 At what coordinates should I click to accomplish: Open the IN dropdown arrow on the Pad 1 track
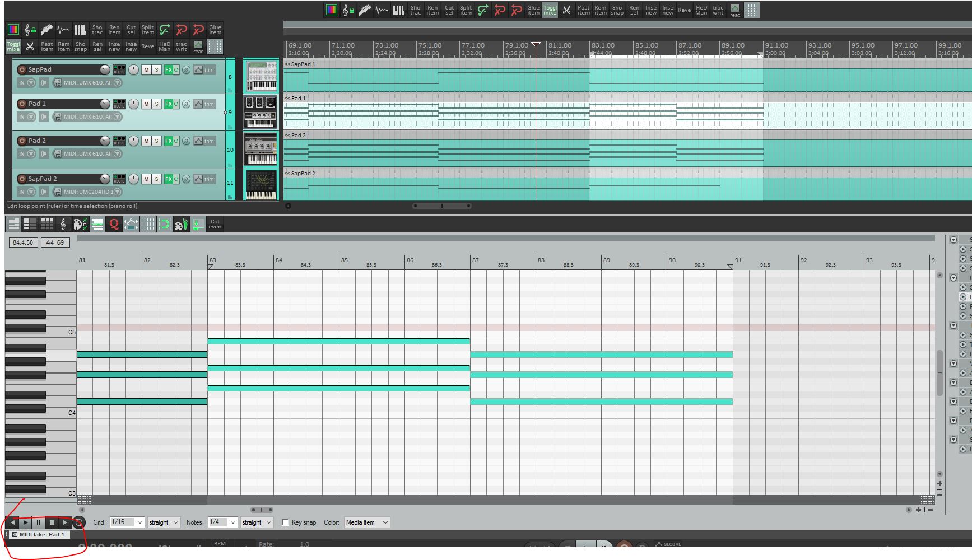[31, 116]
